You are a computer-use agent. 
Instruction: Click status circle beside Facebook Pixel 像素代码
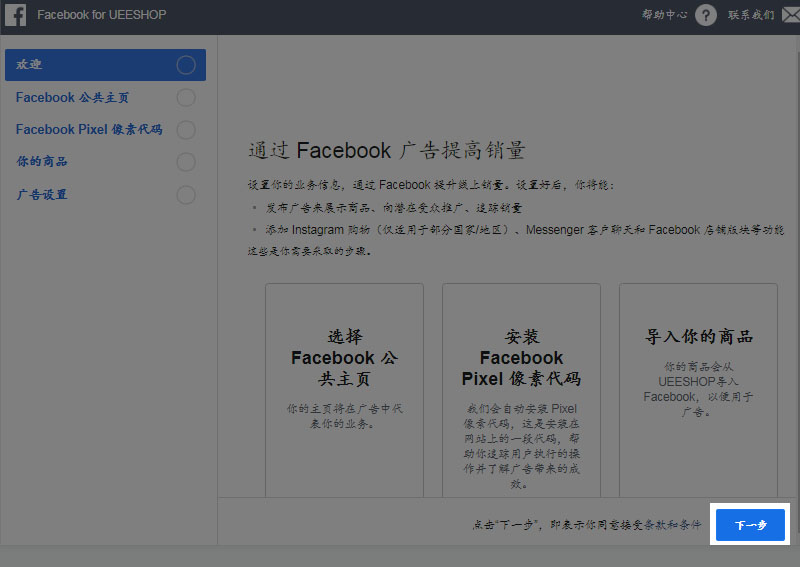[x=186, y=130]
